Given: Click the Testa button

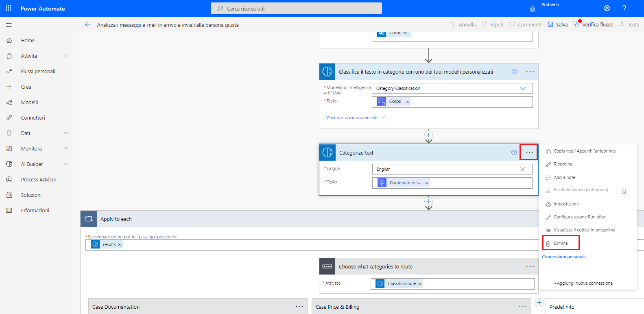Looking at the screenshot, I should 629,24.
